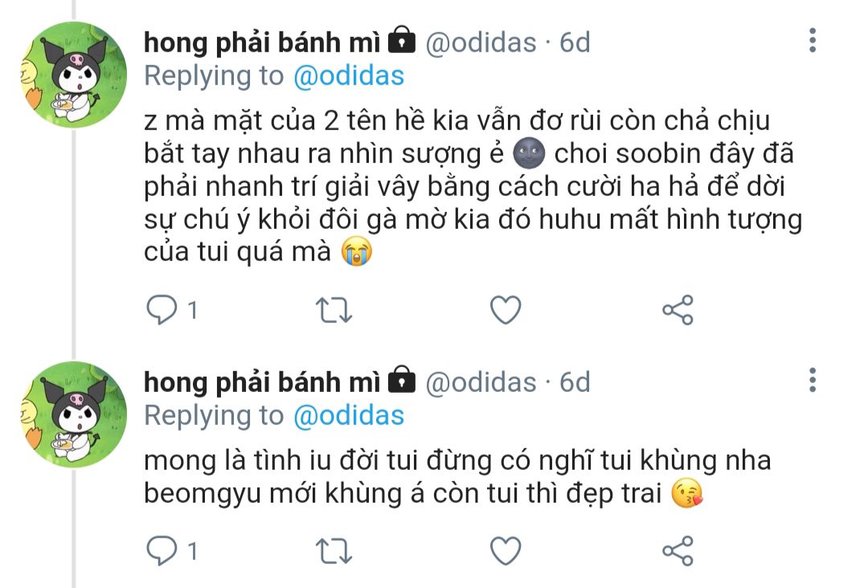The height and width of the screenshot is (588, 868).
Task: Retweet the first tweet about soobin
Action: 334,310
